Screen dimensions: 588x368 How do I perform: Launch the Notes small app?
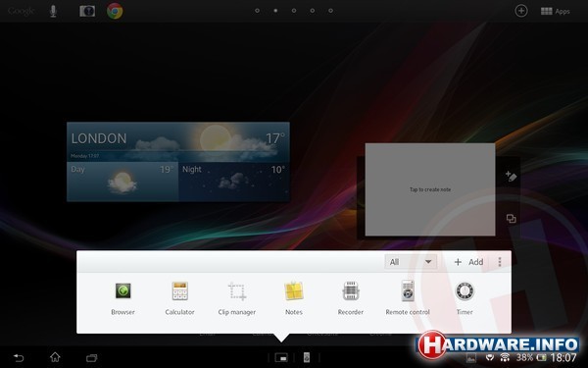[x=294, y=298]
